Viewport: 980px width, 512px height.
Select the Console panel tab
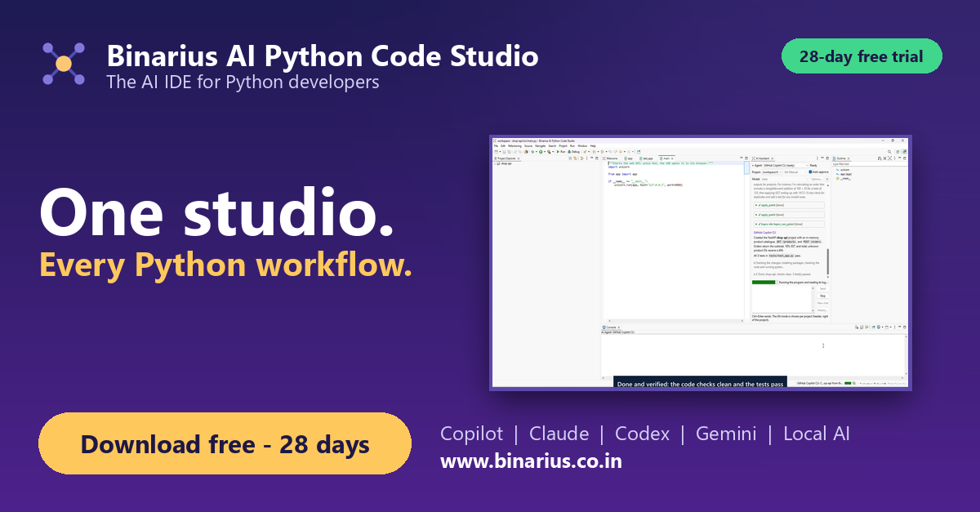[x=612, y=327]
